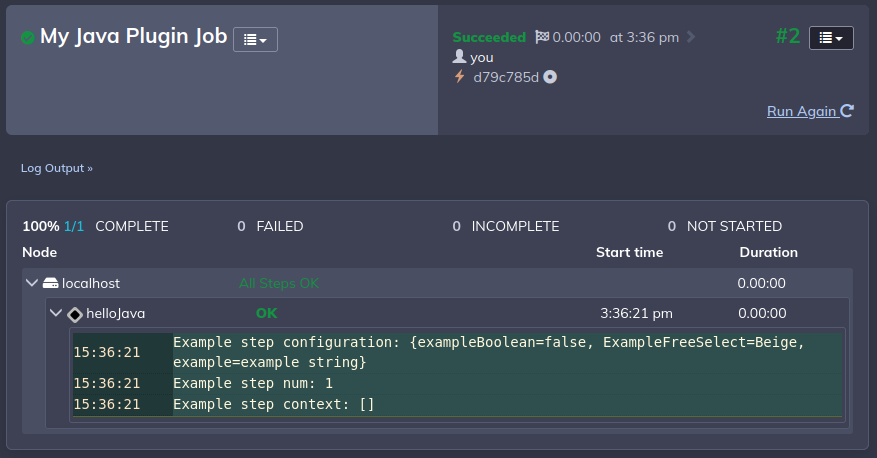The height and width of the screenshot is (458, 877).
Task: Click the checkered flag finished icon
Action: (x=541, y=37)
